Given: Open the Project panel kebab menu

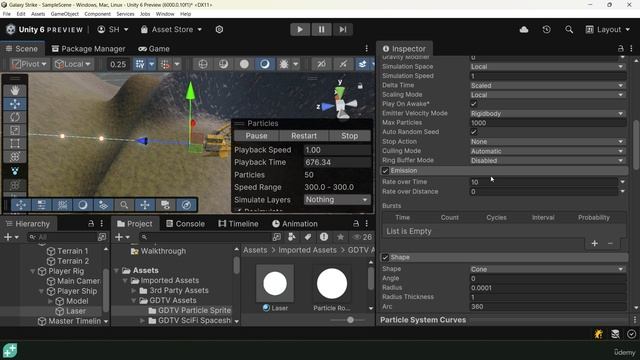Looking at the screenshot, I should [x=367, y=224].
